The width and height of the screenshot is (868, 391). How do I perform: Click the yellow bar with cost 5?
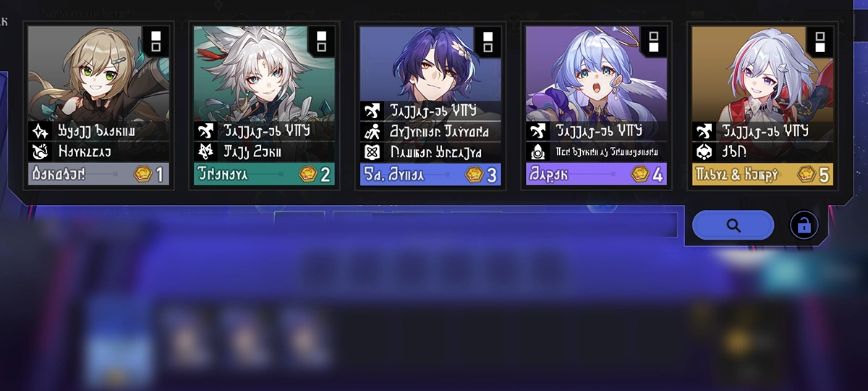[762, 175]
